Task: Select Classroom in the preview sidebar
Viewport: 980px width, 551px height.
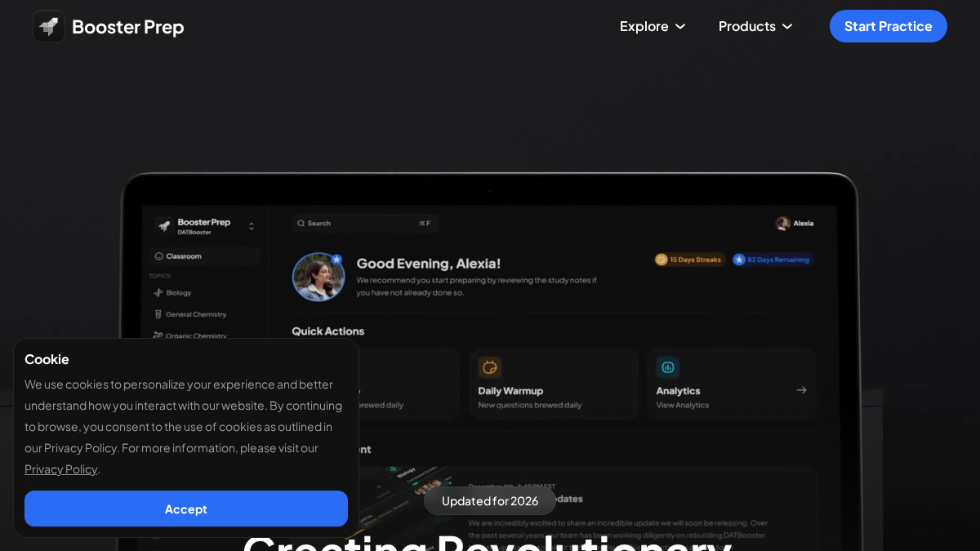Action: point(206,256)
